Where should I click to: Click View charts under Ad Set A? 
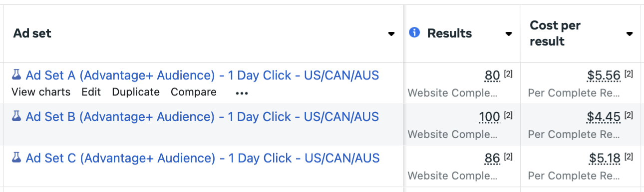tap(41, 92)
